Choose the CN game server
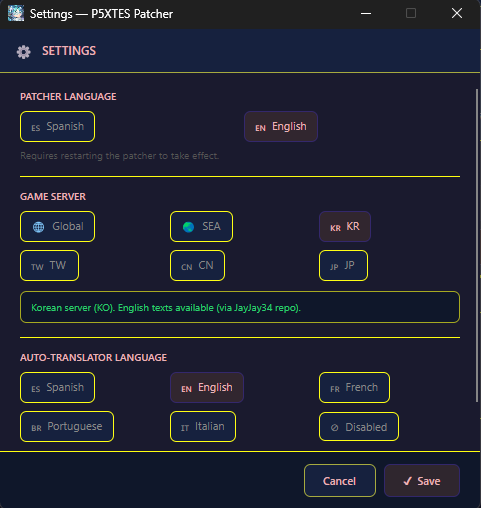The height and width of the screenshot is (508, 481). point(197,266)
